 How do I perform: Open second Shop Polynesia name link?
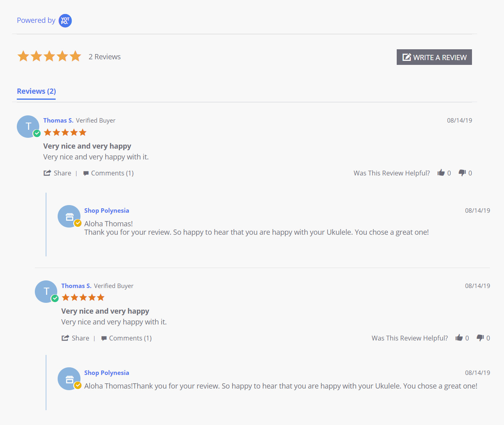[x=107, y=373]
